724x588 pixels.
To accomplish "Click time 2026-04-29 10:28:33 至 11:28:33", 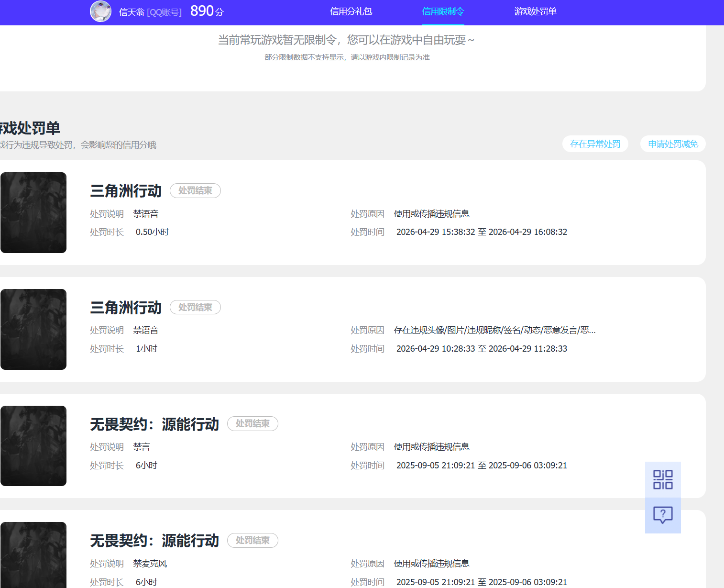I will coord(482,349).
